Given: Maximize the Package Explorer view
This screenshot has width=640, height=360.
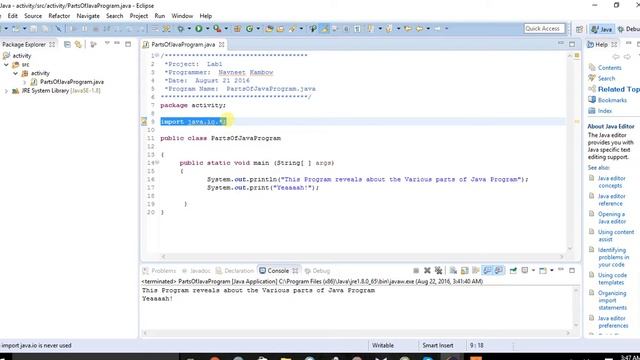Looking at the screenshot, I should [x=128, y=44].
